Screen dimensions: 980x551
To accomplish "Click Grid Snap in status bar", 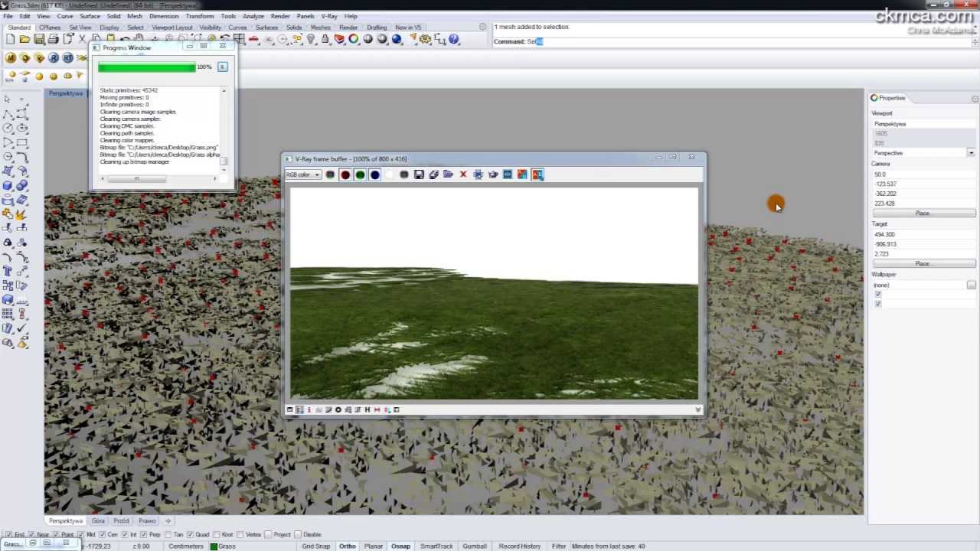I will pyautogui.click(x=315, y=546).
